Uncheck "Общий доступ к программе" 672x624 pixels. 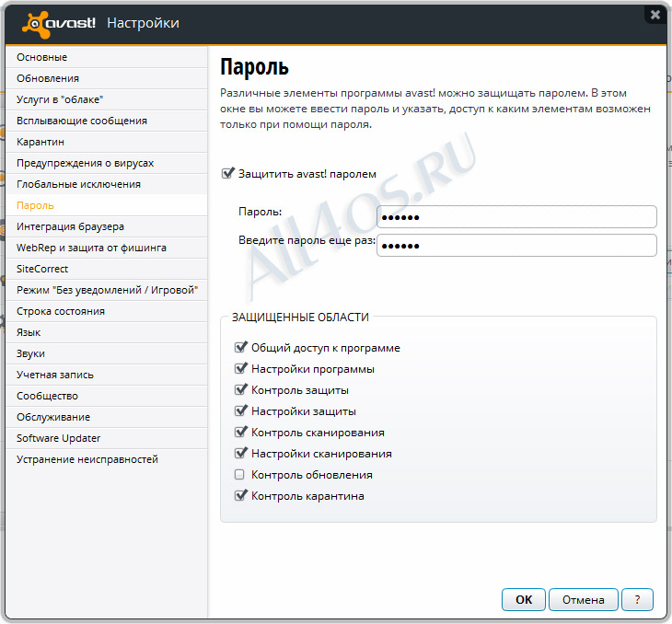241,347
